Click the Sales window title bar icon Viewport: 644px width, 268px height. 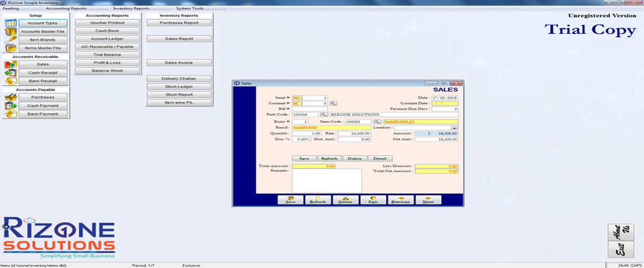click(x=237, y=83)
